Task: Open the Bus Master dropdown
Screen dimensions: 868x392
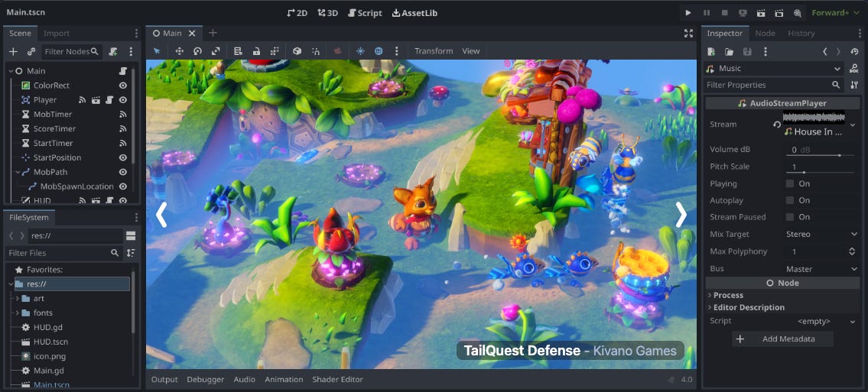Action: click(x=821, y=269)
